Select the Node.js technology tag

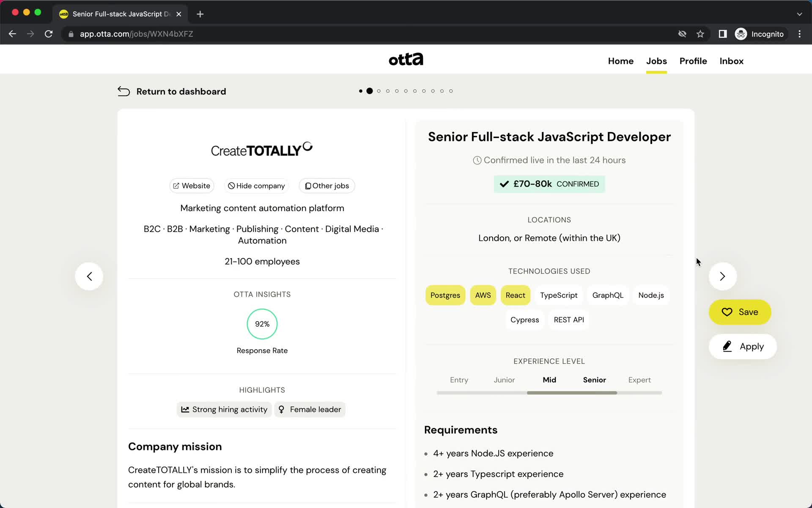[x=651, y=295]
